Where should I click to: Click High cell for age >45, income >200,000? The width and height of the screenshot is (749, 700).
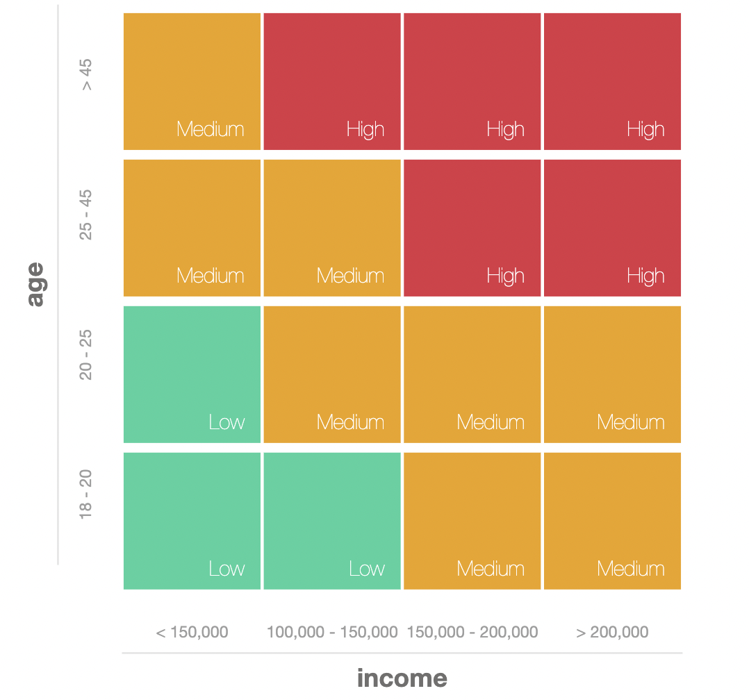[612, 81]
